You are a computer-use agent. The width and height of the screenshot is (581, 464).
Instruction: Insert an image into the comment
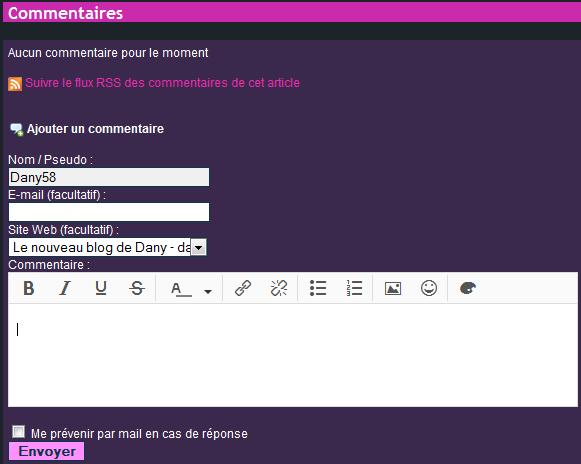click(393, 288)
